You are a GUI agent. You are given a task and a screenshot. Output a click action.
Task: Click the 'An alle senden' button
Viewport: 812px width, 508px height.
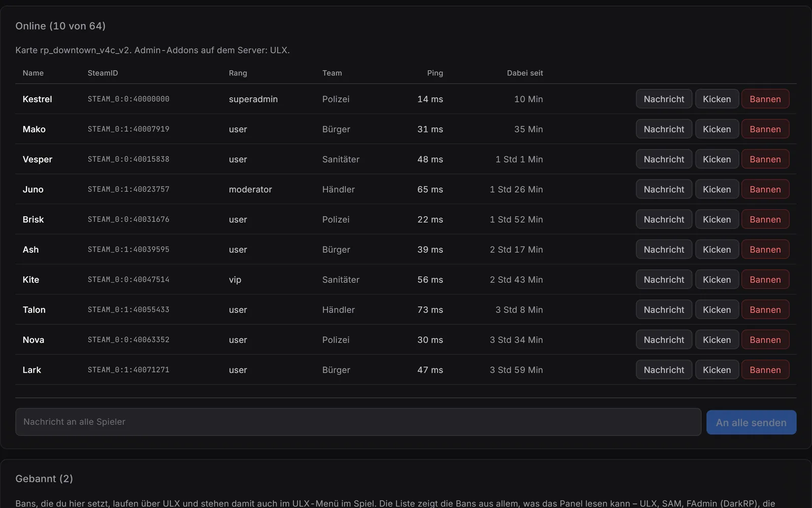tap(751, 422)
